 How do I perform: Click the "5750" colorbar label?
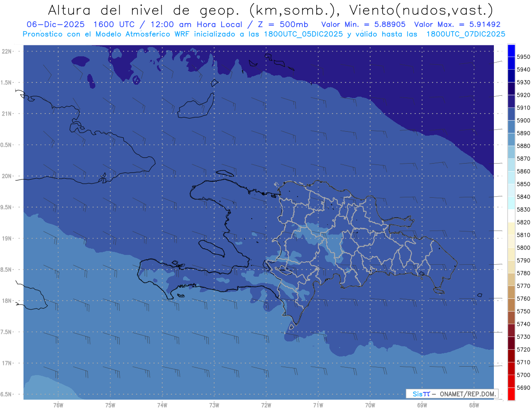click(x=523, y=311)
